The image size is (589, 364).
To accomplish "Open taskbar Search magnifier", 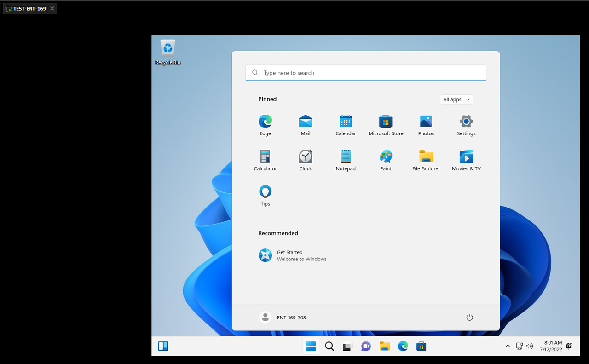I will tap(329, 346).
